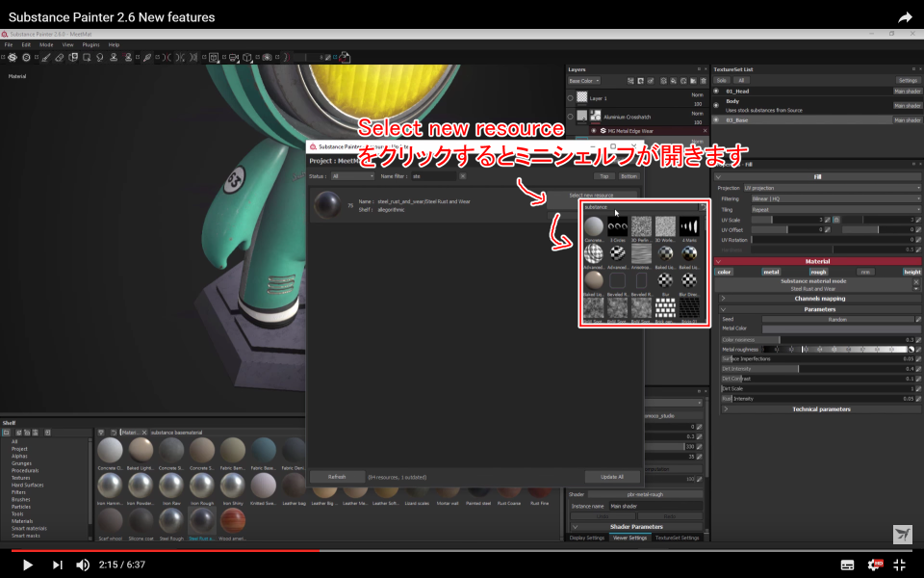Viewport: 924px width, 578px height.
Task: Open the Edit menu
Action: pyautogui.click(x=26, y=45)
